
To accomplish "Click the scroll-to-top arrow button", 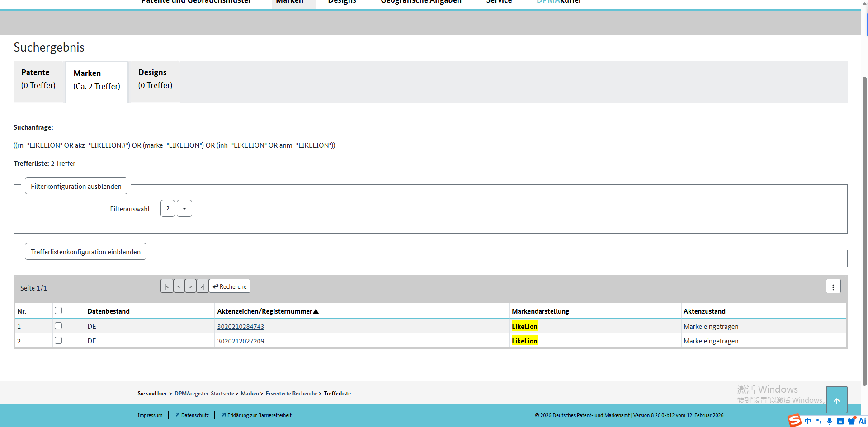I will click(836, 400).
